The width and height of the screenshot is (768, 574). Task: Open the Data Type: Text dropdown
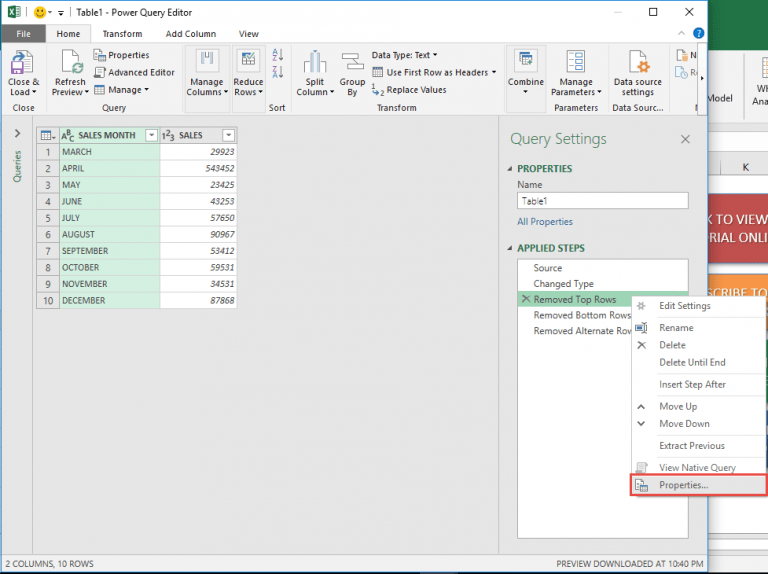pos(404,55)
